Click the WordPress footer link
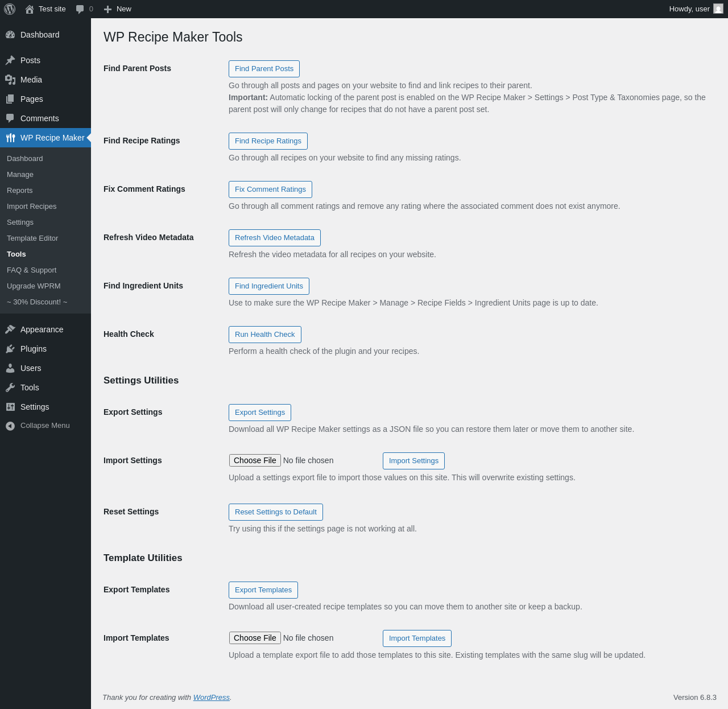This screenshot has width=728, height=709. (x=211, y=698)
